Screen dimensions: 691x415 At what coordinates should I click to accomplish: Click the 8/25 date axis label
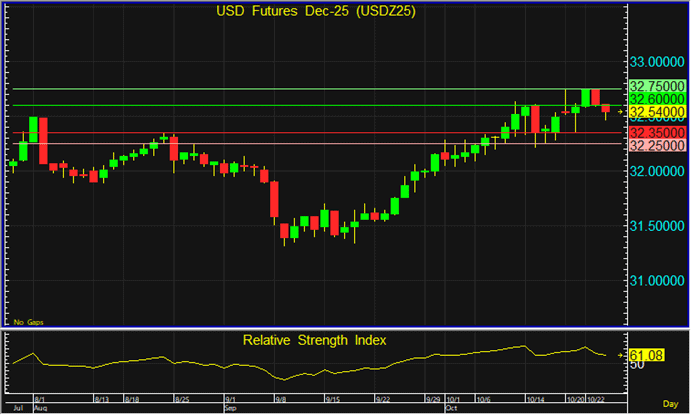tap(181, 397)
